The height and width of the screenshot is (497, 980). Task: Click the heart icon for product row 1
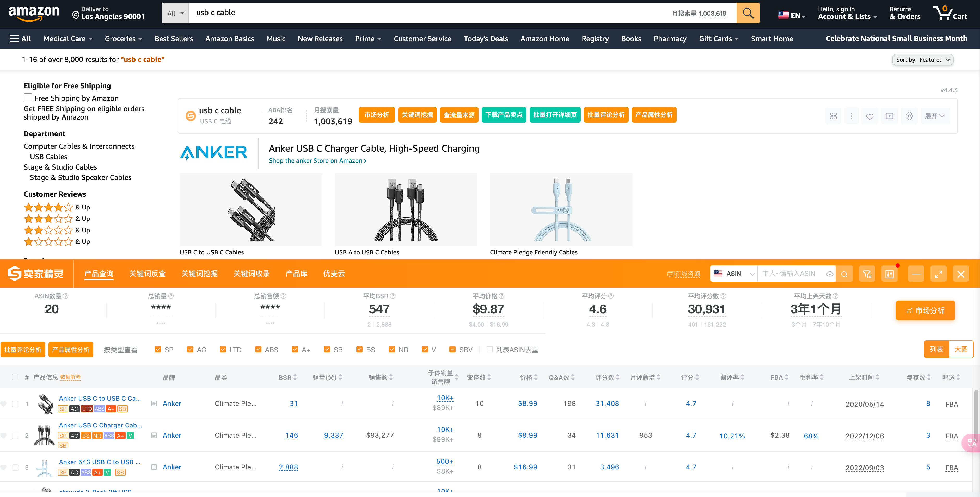click(x=3, y=404)
